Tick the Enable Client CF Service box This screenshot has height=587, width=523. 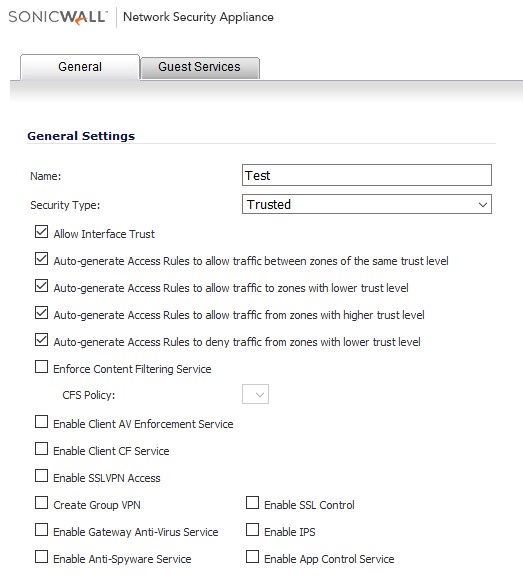41,449
